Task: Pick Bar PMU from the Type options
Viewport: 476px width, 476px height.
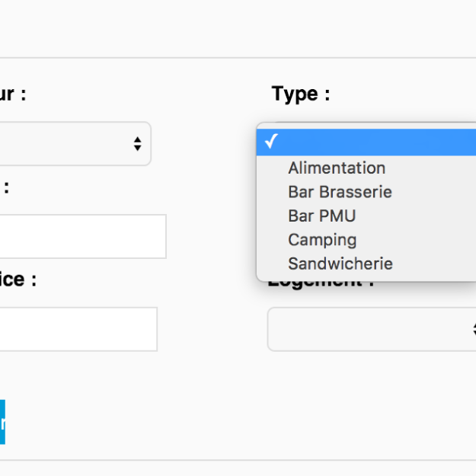Action: tap(321, 216)
